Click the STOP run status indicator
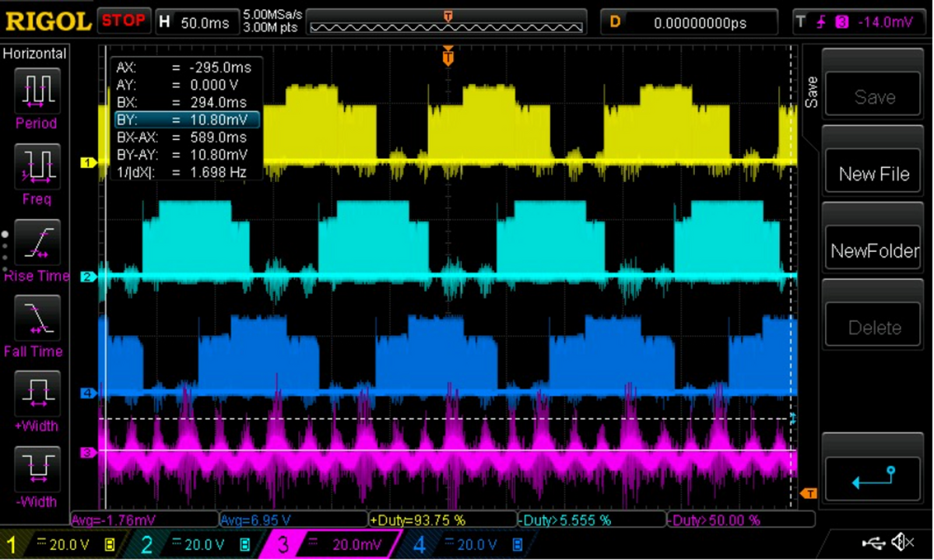 (125, 21)
